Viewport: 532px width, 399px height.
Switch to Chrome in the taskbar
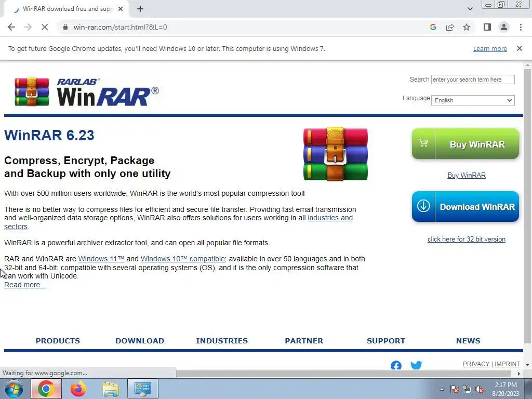46,389
